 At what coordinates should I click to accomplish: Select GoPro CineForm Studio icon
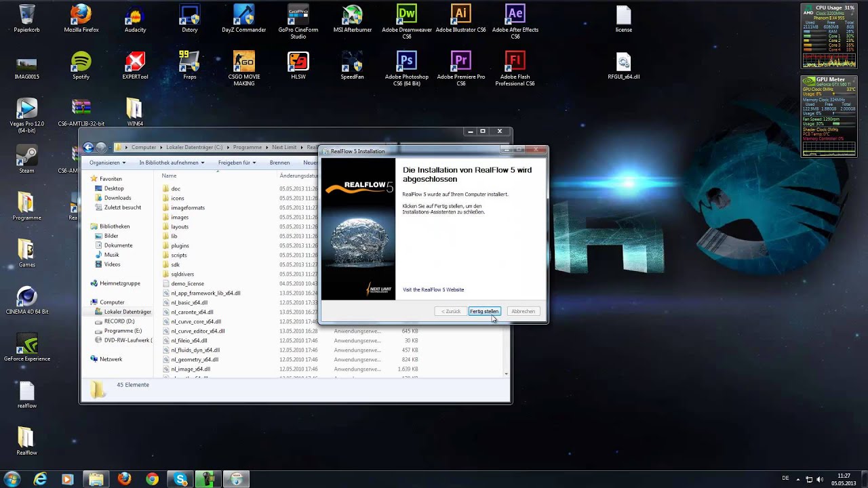click(x=298, y=22)
